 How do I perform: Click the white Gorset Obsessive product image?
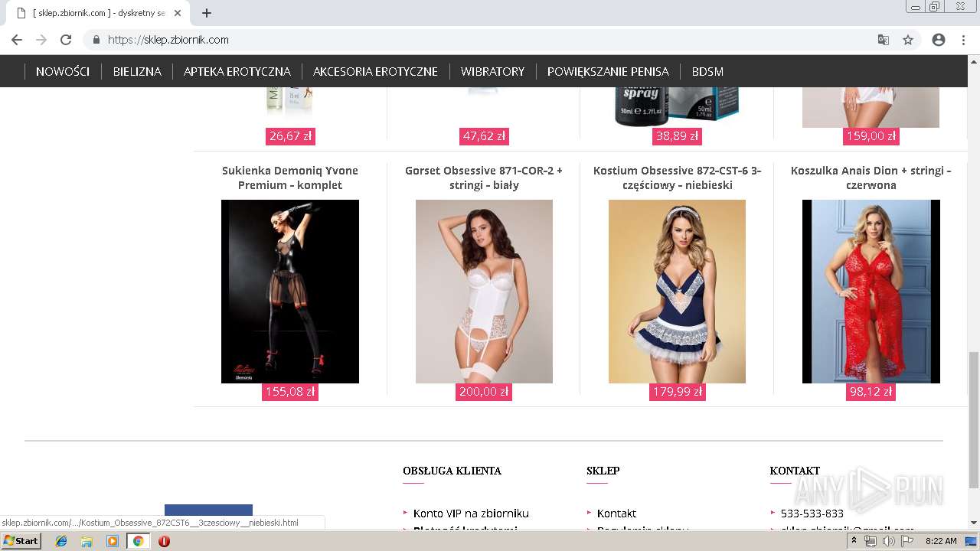pos(484,292)
